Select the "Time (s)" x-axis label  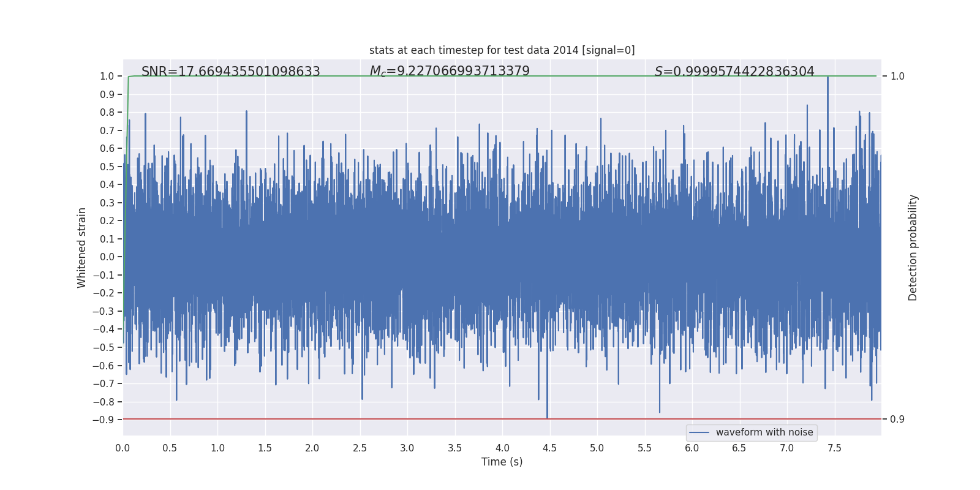(x=502, y=462)
